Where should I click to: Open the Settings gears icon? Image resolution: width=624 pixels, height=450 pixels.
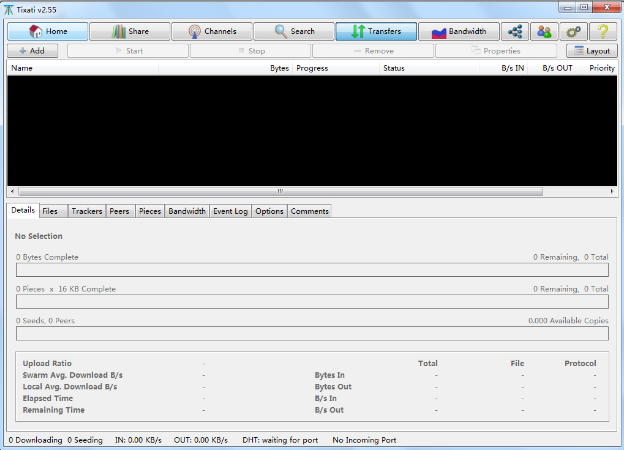click(574, 31)
